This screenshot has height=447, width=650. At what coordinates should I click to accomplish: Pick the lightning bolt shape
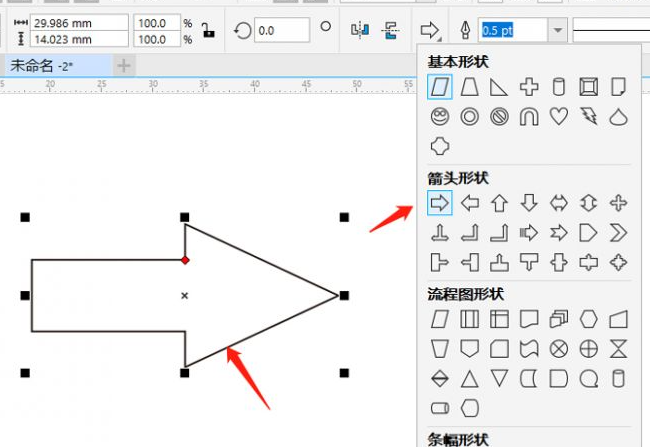tap(589, 116)
